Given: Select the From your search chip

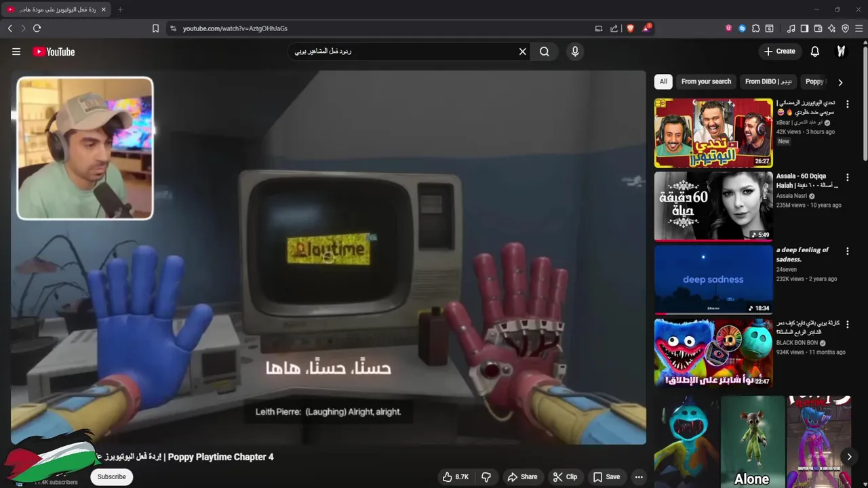Looking at the screenshot, I should (x=706, y=81).
